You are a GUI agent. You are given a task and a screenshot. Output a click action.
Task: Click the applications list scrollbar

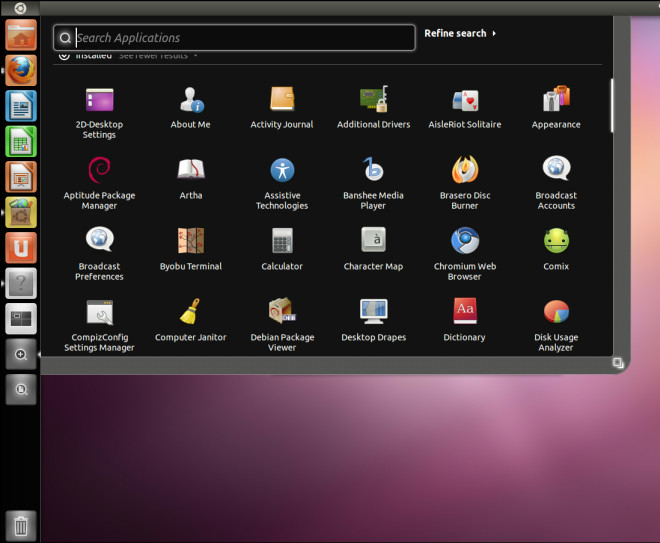(x=612, y=105)
